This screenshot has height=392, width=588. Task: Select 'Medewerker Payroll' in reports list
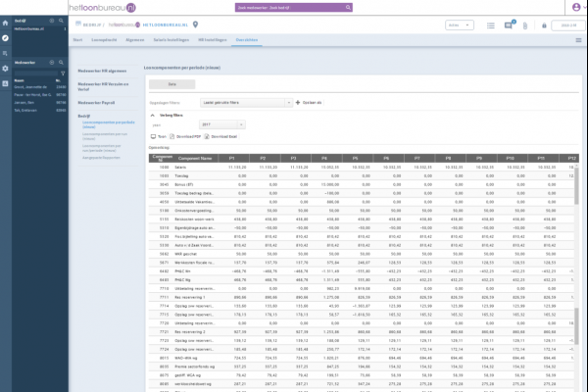[97, 101]
